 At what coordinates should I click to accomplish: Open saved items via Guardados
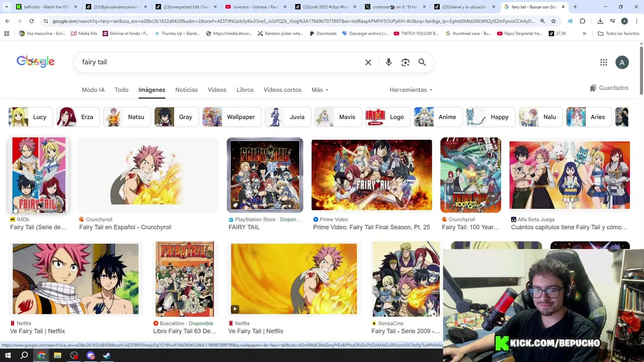click(609, 88)
